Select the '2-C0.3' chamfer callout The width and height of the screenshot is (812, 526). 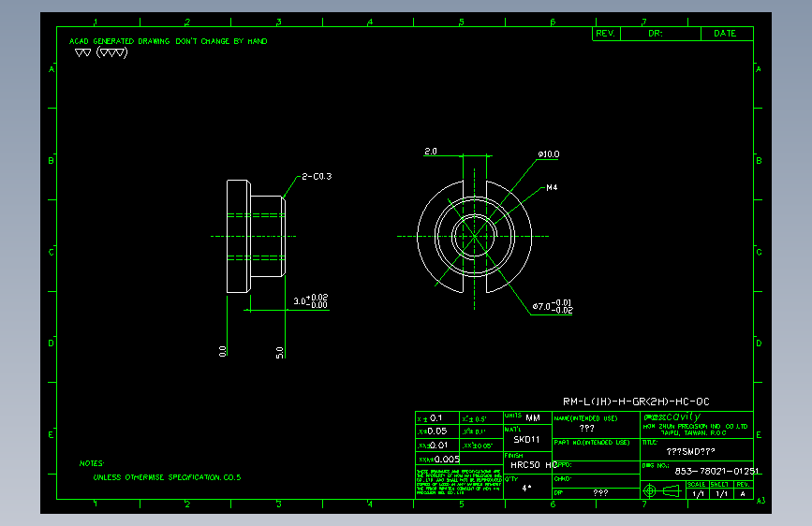(x=317, y=177)
